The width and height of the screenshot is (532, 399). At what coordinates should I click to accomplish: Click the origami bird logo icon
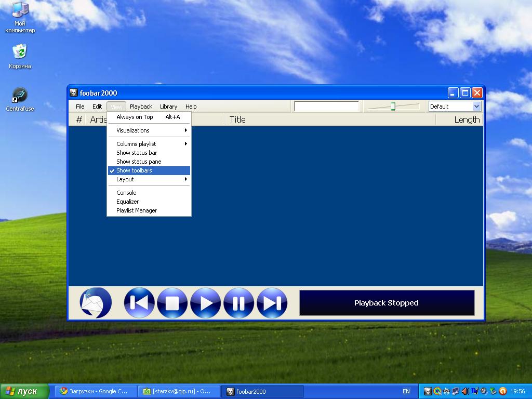[x=96, y=303]
